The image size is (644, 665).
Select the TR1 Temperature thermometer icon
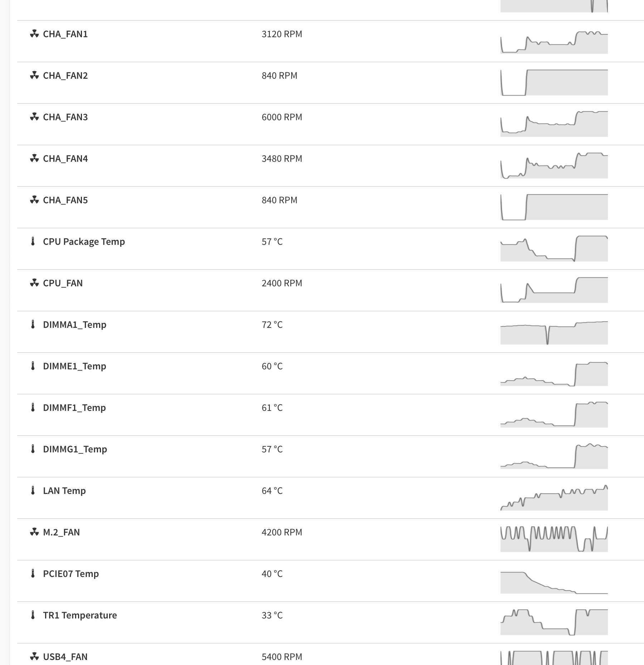(33, 615)
